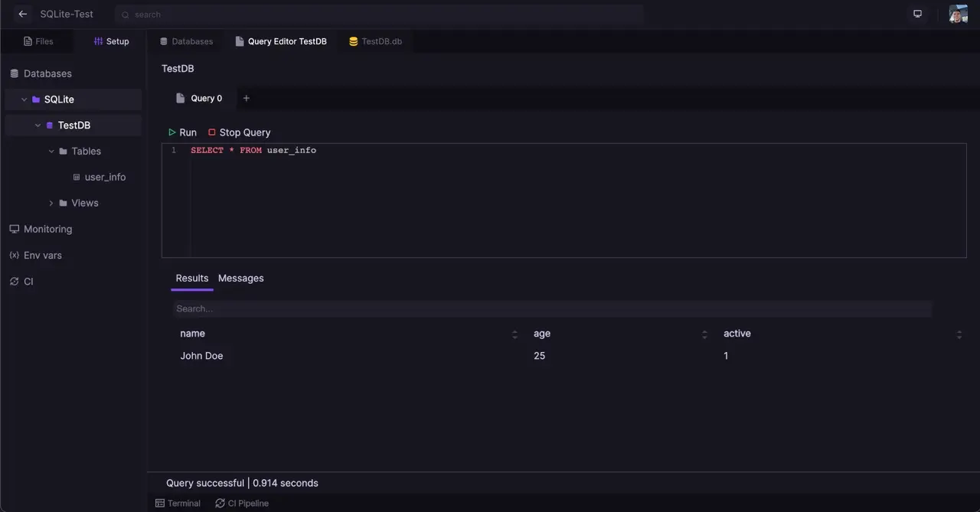The image size is (980, 512).
Task: Click the green Run play icon
Action: pyautogui.click(x=172, y=132)
